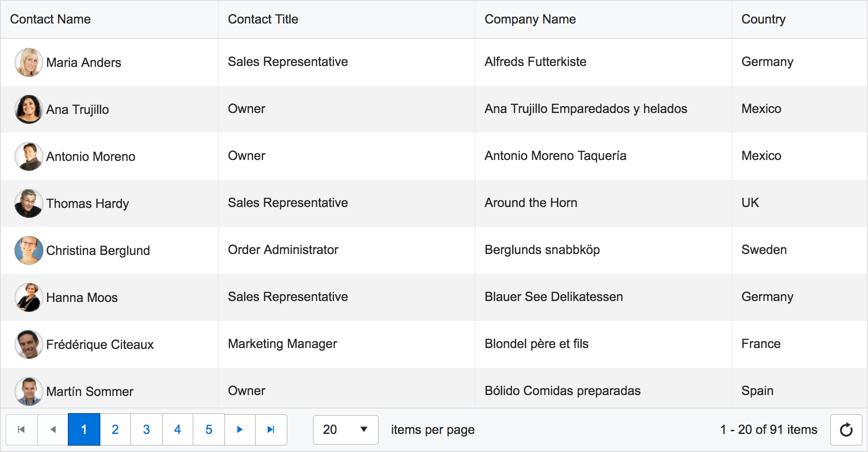The image size is (868, 452).
Task: Go to page 3
Action: pos(146,429)
